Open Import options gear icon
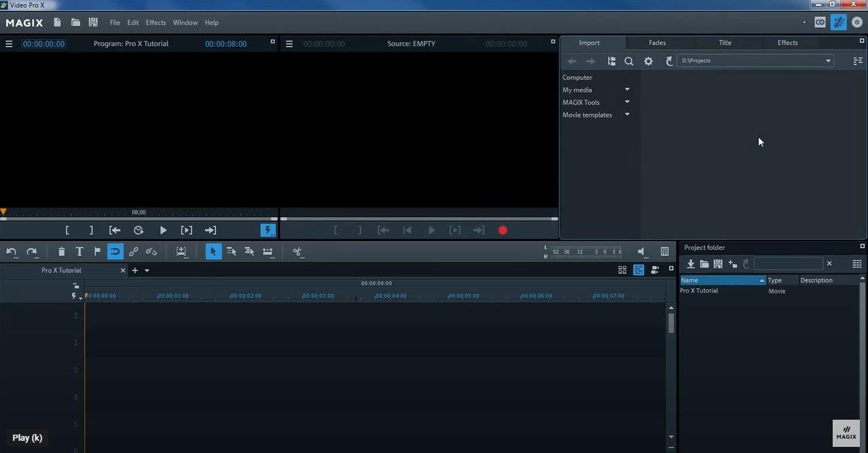868x453 pixels. click(649, 61)
